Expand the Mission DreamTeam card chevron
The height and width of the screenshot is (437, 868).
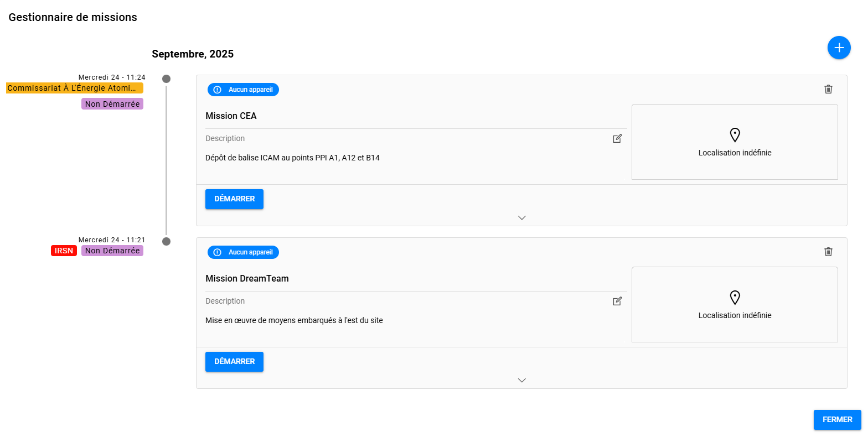(x=521, y=380)
